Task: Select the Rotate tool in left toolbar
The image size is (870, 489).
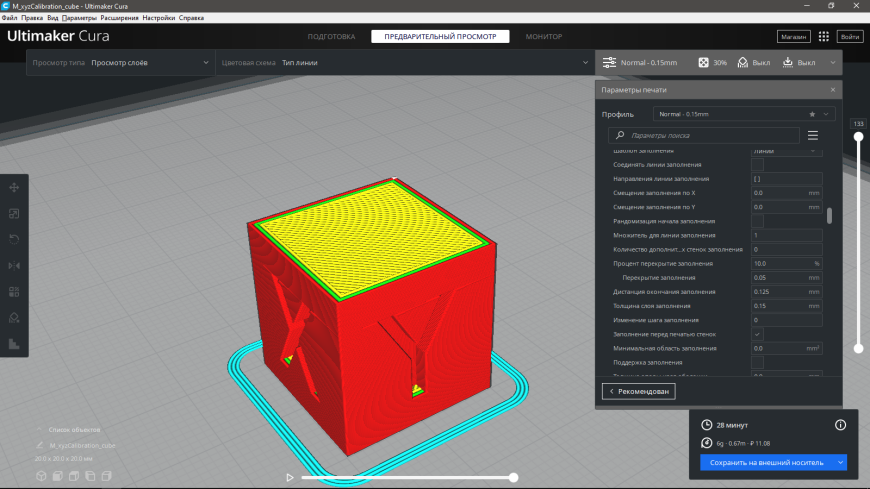Action: pos(14,240)
